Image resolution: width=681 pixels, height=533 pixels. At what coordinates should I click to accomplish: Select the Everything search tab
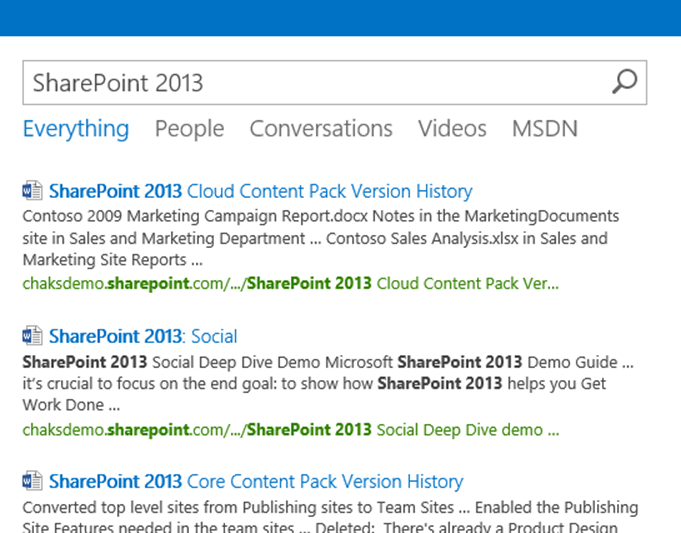(x=76, y=129)
